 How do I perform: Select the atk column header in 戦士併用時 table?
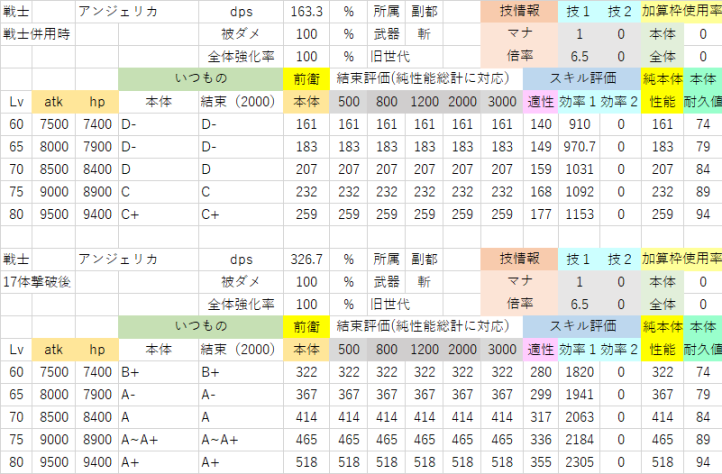tap(54, 102)
